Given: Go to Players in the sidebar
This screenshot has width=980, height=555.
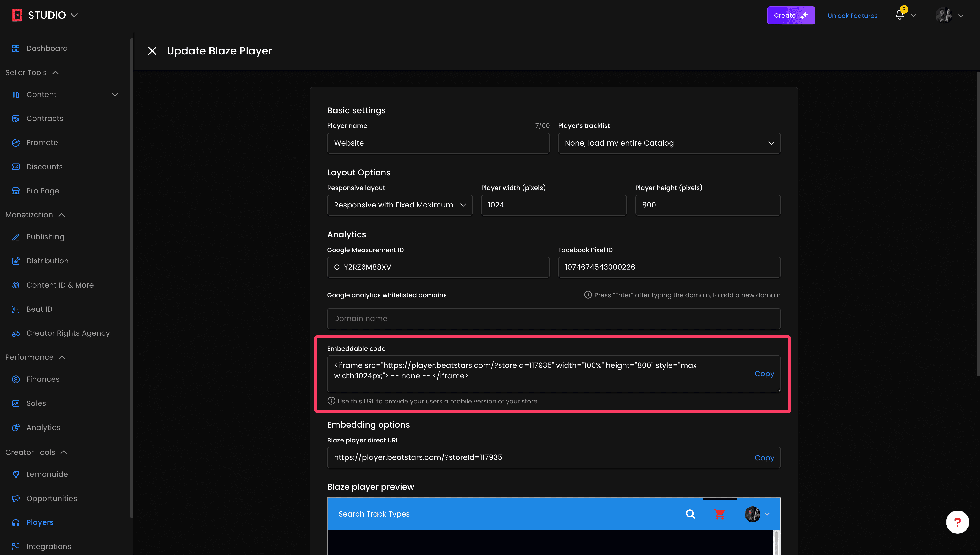Looking at the screenshot, I should coord(40,522).
